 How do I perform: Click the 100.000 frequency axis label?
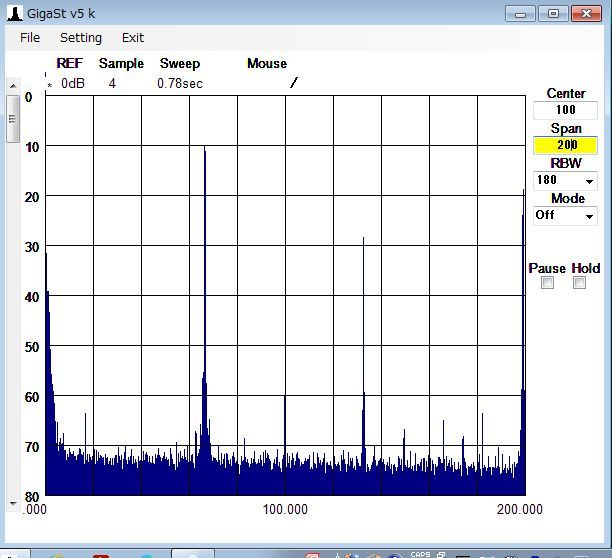pyautogui.click(x=285, y=510)
